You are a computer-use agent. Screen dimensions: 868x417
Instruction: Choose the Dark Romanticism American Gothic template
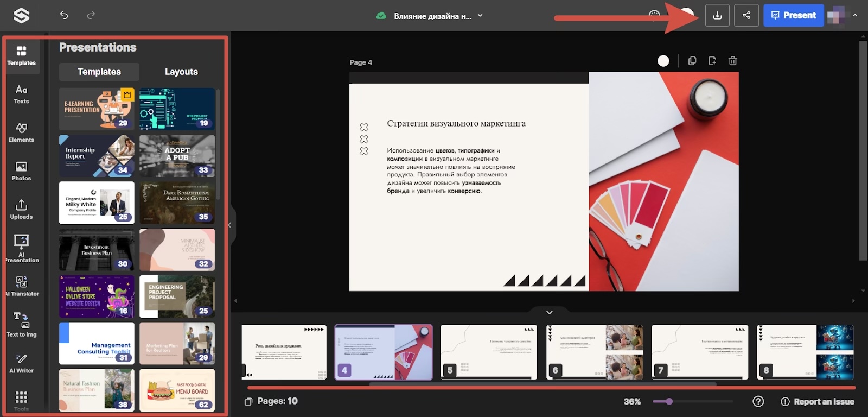click(x=177, y=203)
